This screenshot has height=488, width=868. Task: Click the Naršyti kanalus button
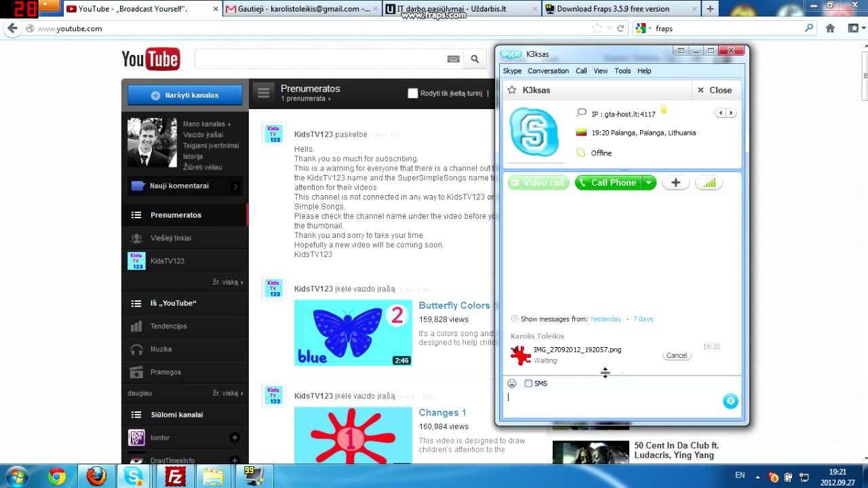185,95
